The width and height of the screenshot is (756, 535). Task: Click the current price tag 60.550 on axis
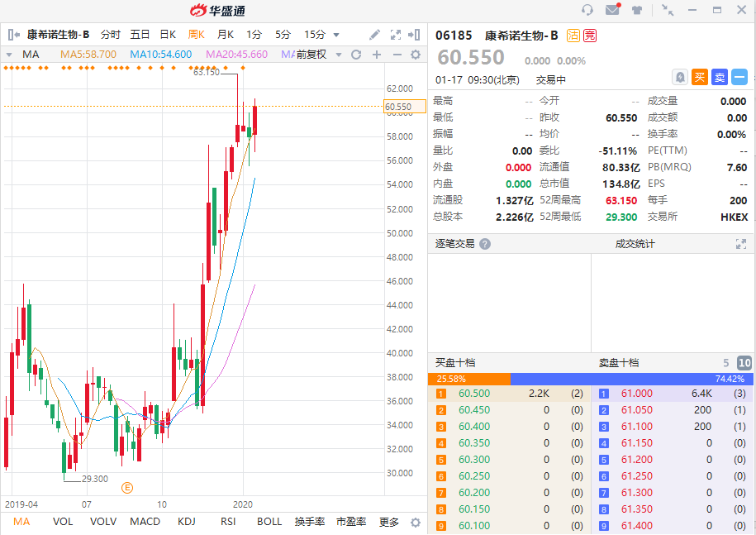[405, 107]
